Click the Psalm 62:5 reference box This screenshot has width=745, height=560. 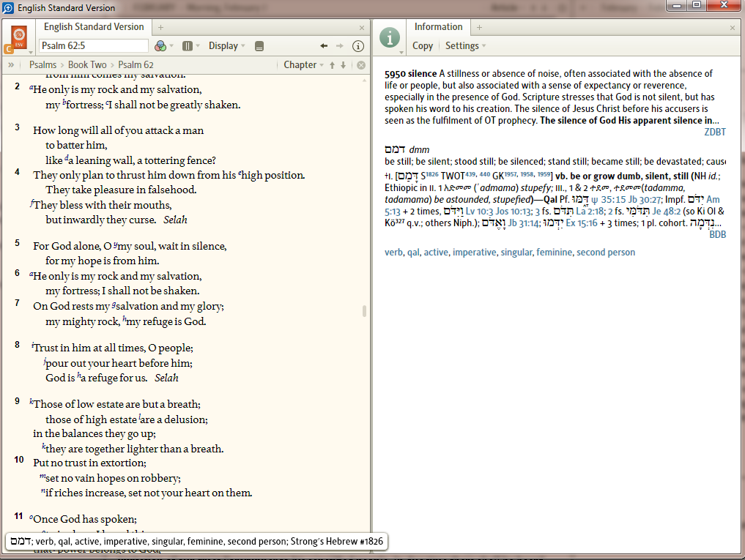pyautogui.click(x=93, y=46)
